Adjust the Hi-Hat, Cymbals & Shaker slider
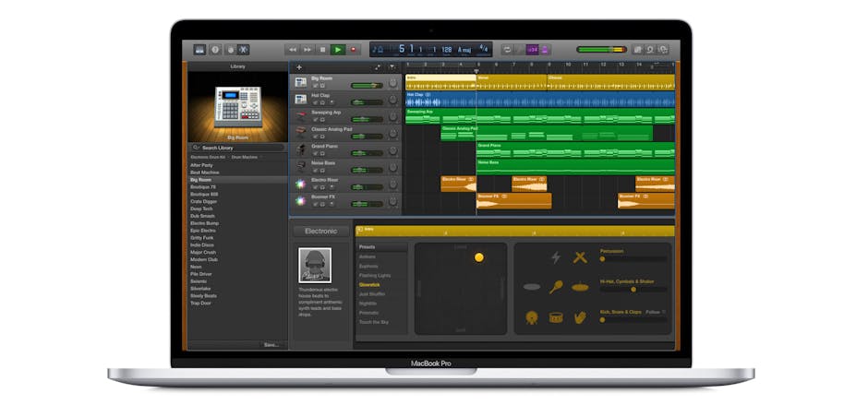Viewport: 868px width, 405px height. tap(633, 289)
